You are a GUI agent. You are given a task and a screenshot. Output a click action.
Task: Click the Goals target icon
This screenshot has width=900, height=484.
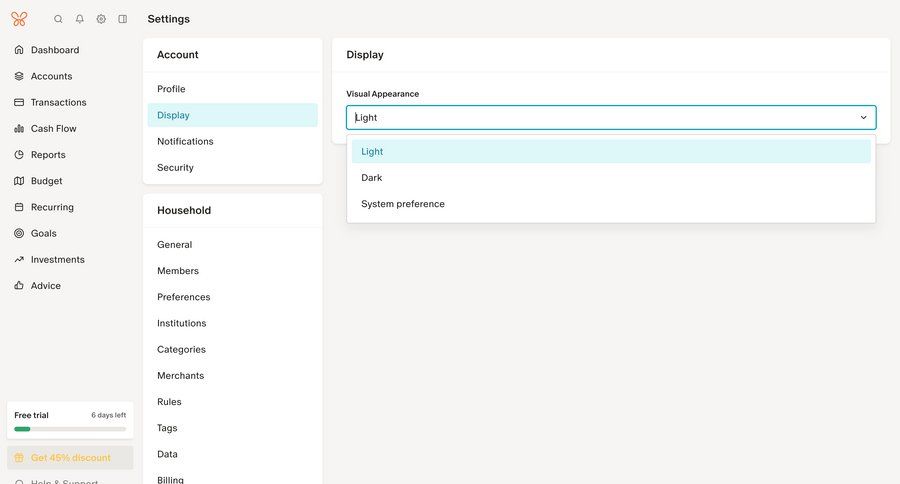pos(19,233)
